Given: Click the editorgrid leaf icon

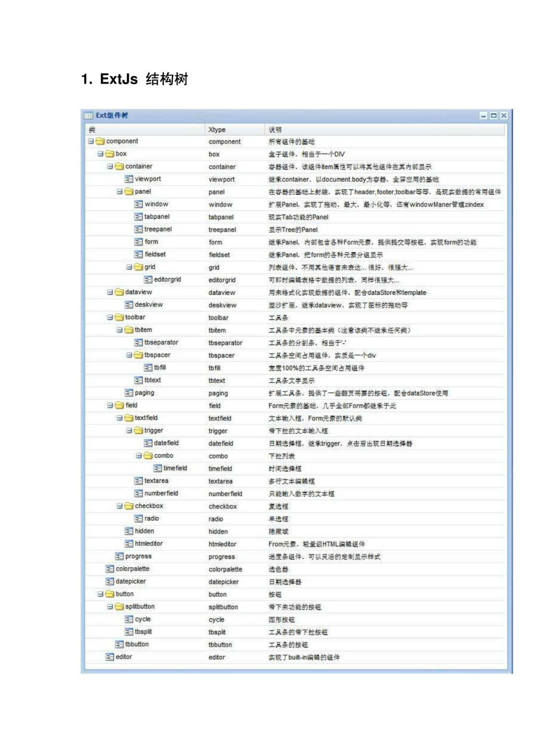Looking at the screenshot, I should point(148,280).
